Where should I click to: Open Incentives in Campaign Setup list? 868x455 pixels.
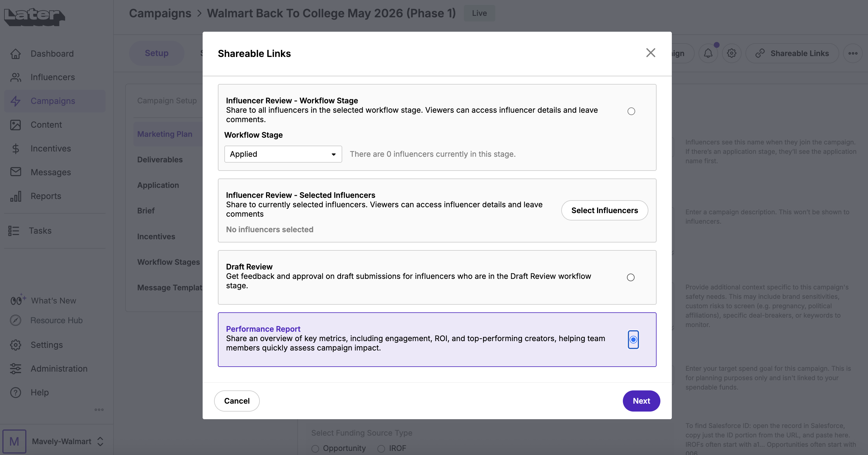(x=156, y=236)
